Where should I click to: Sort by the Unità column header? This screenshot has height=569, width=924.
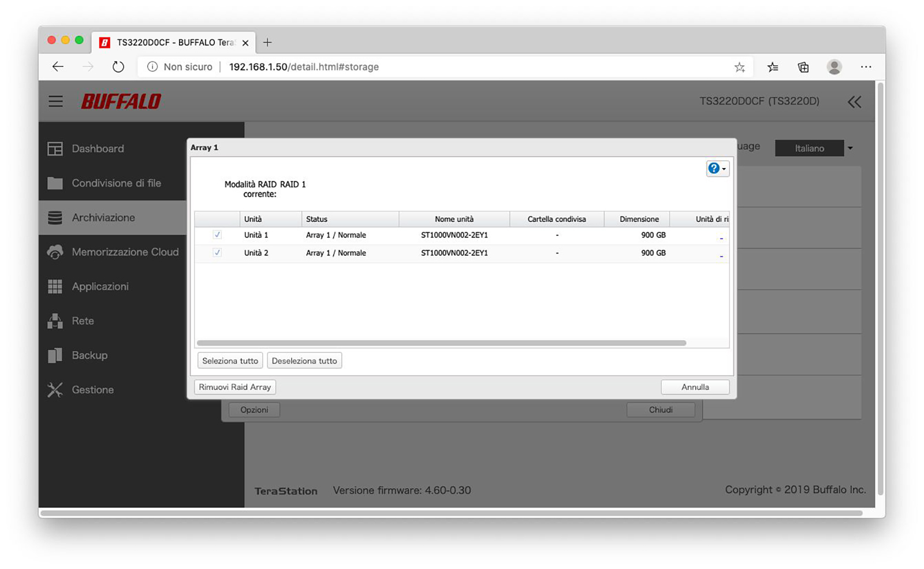pyautogui.click(x=270, y=219)
